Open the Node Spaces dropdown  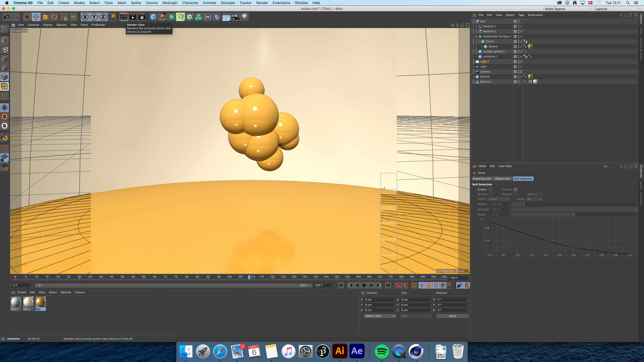(567, 9)
